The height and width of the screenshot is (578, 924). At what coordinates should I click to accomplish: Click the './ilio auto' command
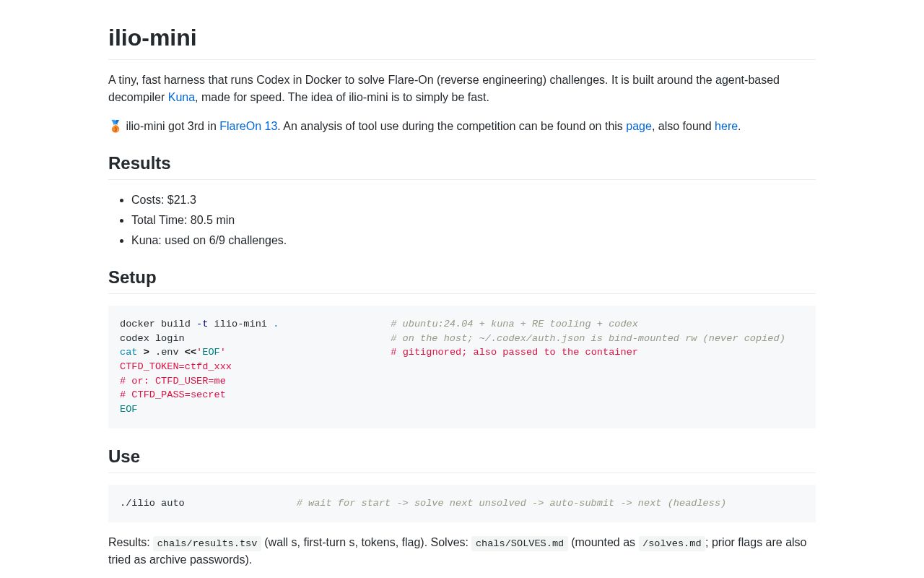152,504
